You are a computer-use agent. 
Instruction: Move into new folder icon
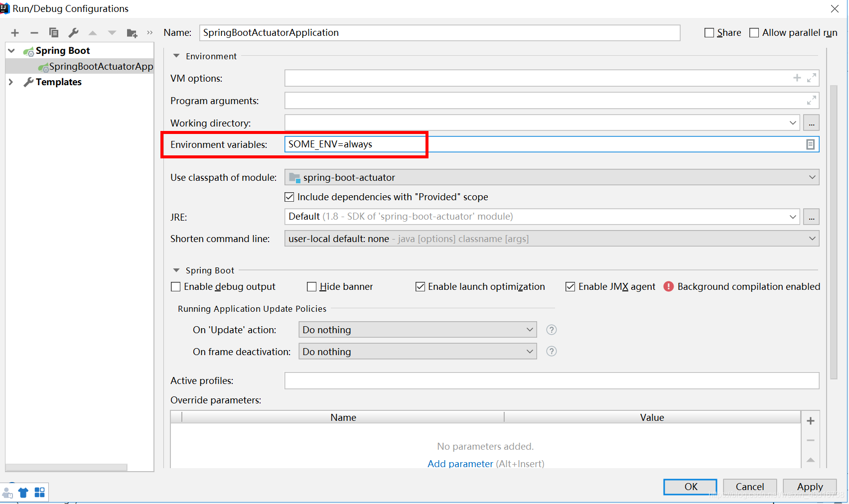tap(132, 33)
